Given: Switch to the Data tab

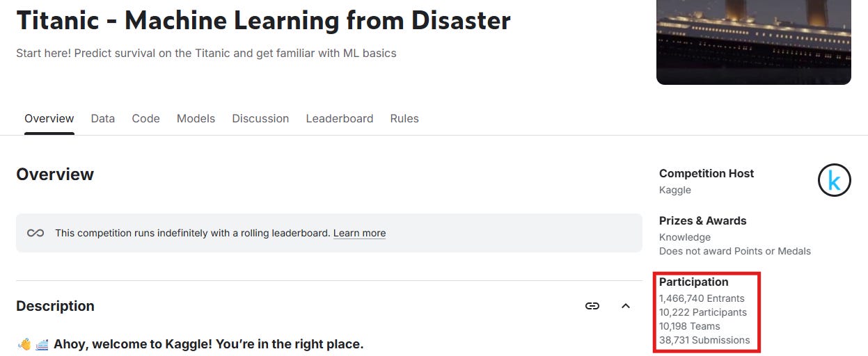Looking at the screenshot, I should (x=103, y=118).
